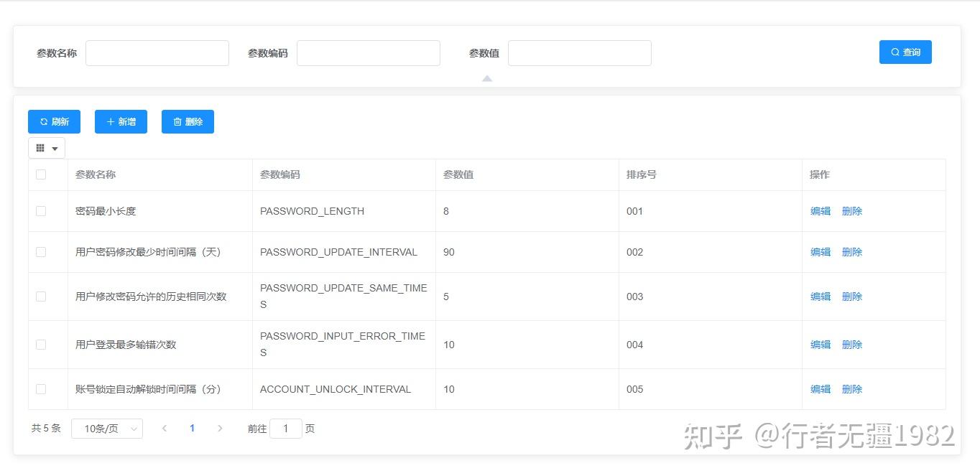Click the 参数编码 column header
The image size is (980, 476).
coord(344,174)
